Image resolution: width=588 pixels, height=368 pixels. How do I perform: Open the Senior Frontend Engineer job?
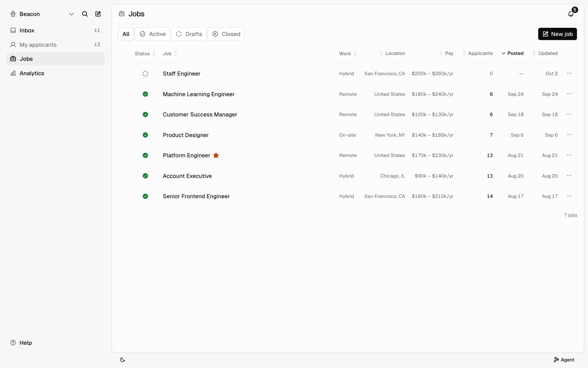click(x=196, y=196)
